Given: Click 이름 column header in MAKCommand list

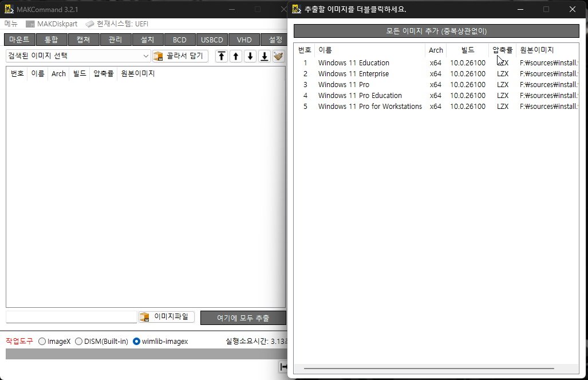Looking at the screenshot, I should [x=37, y=73].
